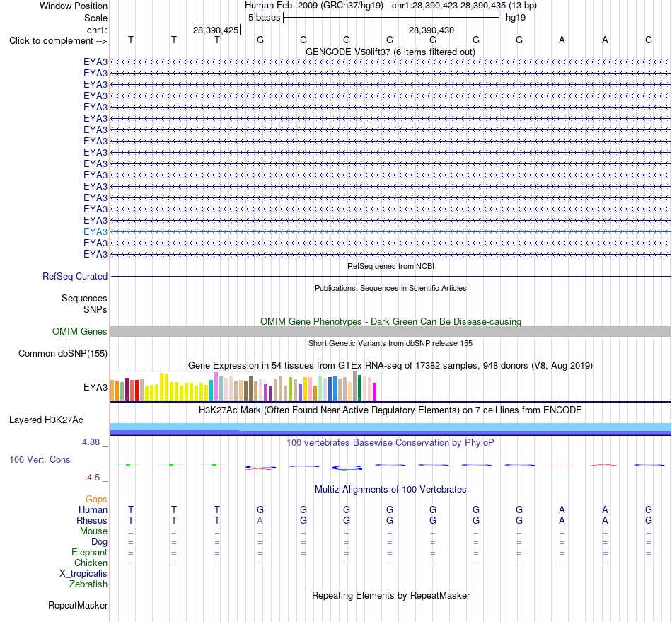Click the Layered H3K27Ac label
Image resolution: width=672 pixels, height=622 pixels.
pos(46,420)
